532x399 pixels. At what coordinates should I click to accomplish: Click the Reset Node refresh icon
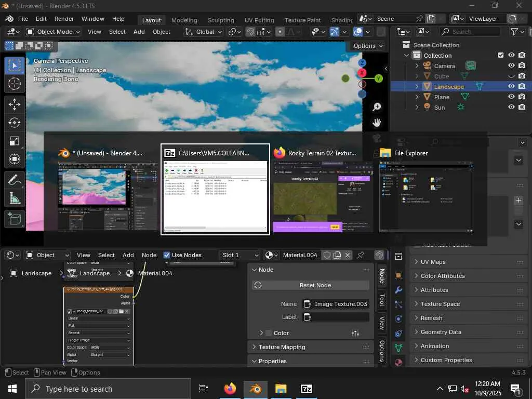tap(258, 285)
